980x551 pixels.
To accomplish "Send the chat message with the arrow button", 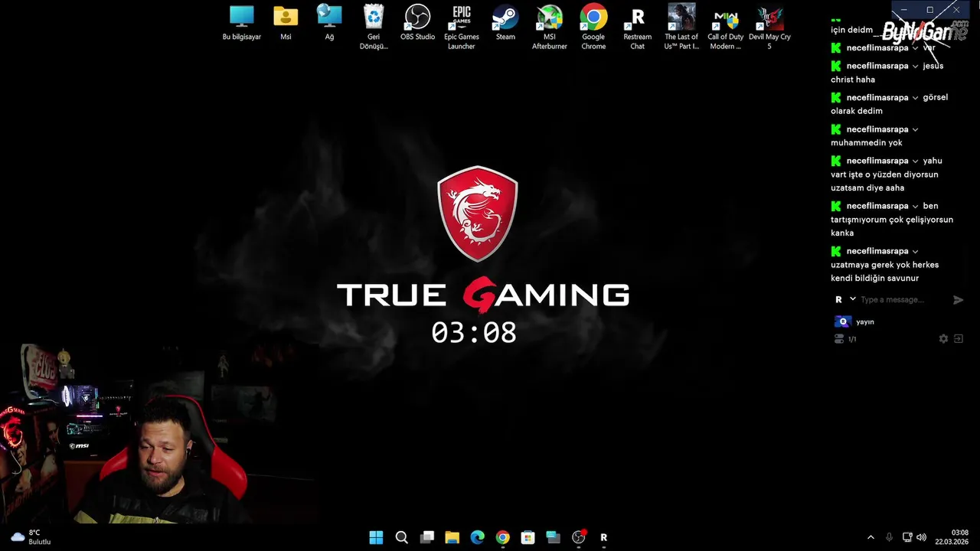I will tap(958, 300).
